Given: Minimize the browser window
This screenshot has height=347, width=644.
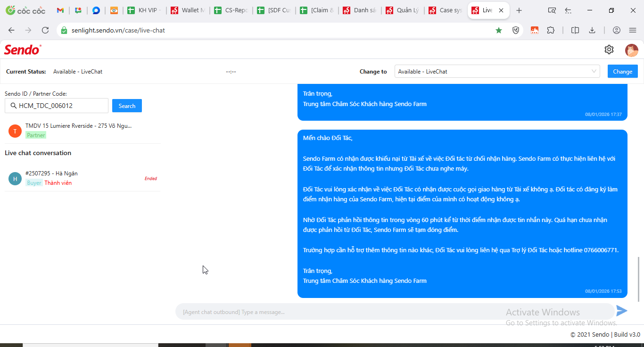Looking at the screenshot, I should click(x=590, y=10).
